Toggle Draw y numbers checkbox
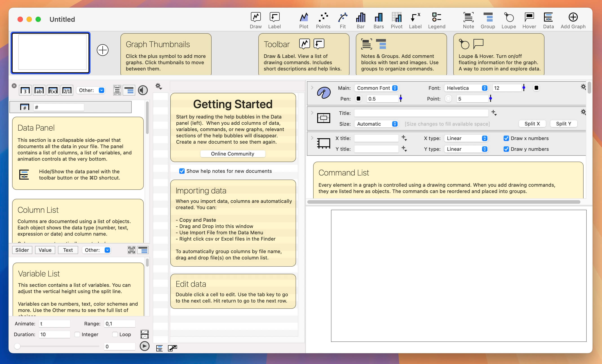 (506, 149)
